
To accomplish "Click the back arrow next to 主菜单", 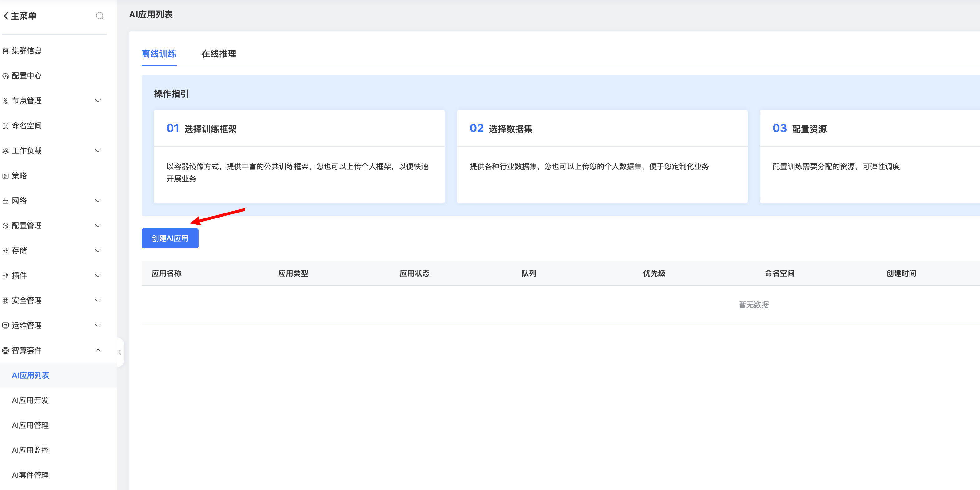I will [6, 16].
